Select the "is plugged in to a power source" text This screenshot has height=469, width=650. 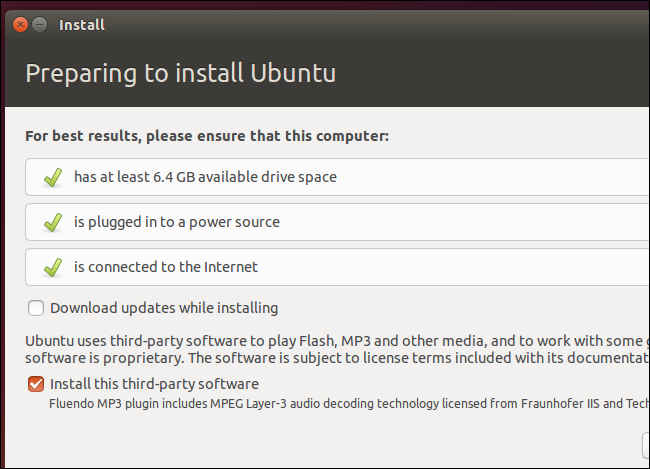click(176, 222)
